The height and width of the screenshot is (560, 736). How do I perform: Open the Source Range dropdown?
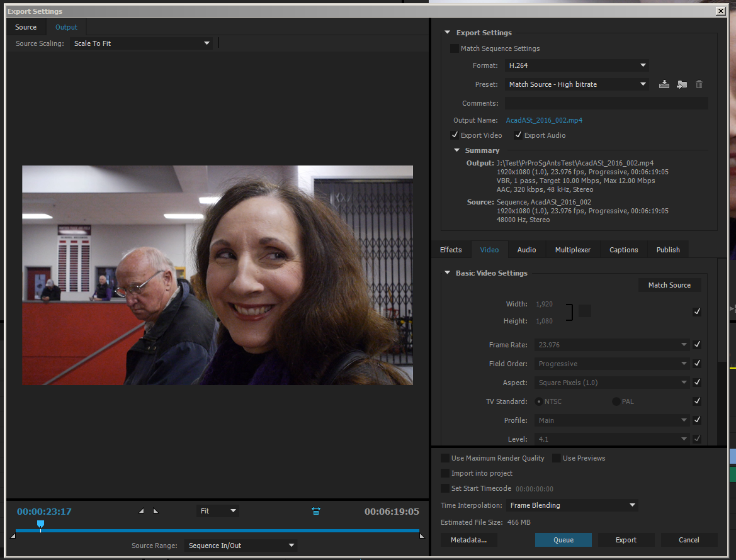241,546
